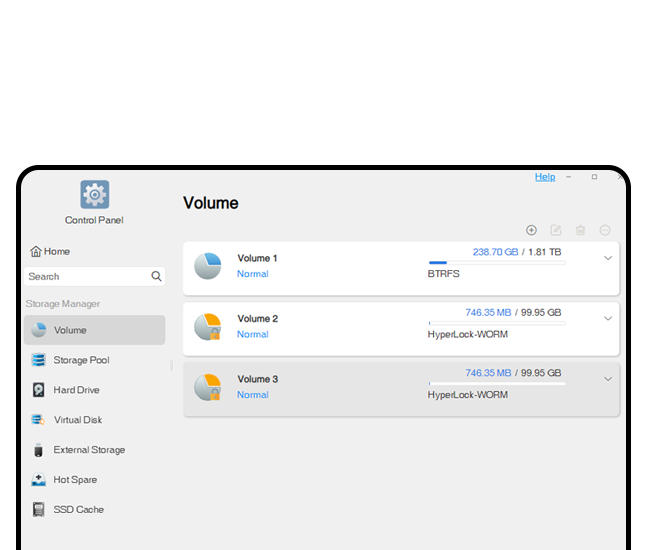Open SSD Cache in the sidebar
The height and width of the screenshot is (550, 648).
tap(78, 510)
